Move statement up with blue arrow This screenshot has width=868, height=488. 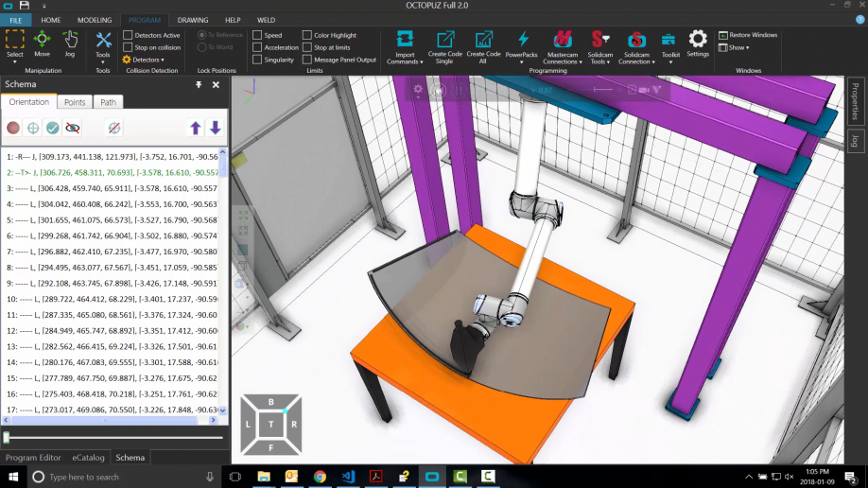point(196,128)
